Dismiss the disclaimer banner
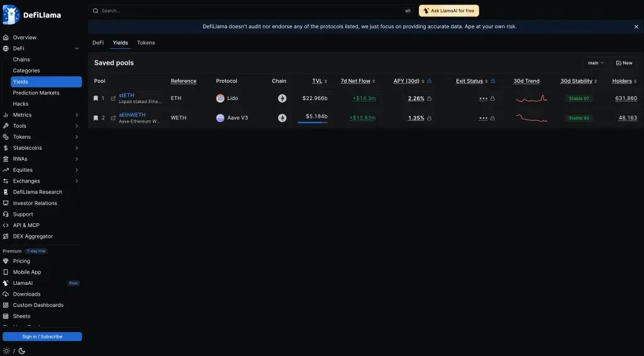The height and width of the screenshot is (356, 644). click(x=636, y=26)
